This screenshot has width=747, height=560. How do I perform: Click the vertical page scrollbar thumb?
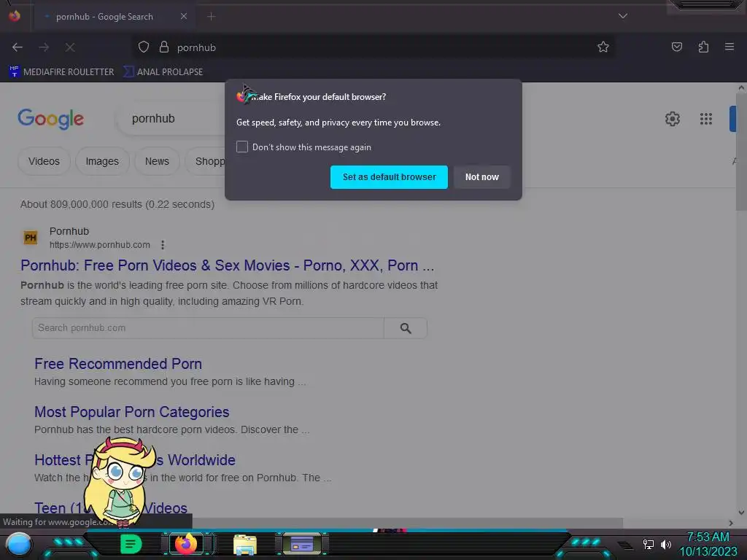click(741, 152)
